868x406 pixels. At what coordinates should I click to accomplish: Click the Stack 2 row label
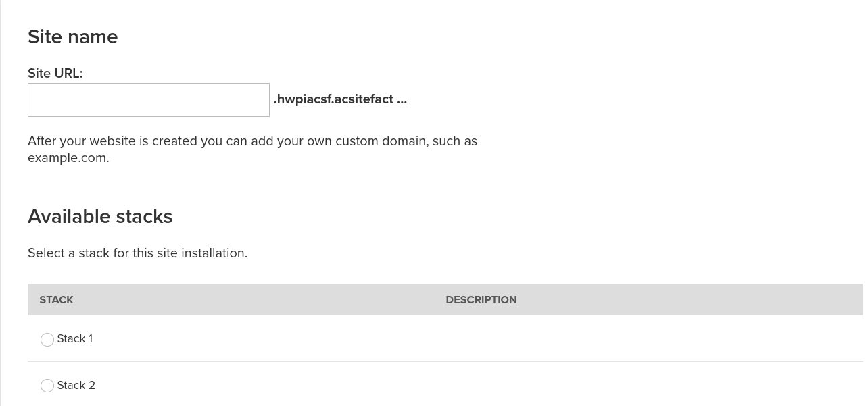pos(76,386)
